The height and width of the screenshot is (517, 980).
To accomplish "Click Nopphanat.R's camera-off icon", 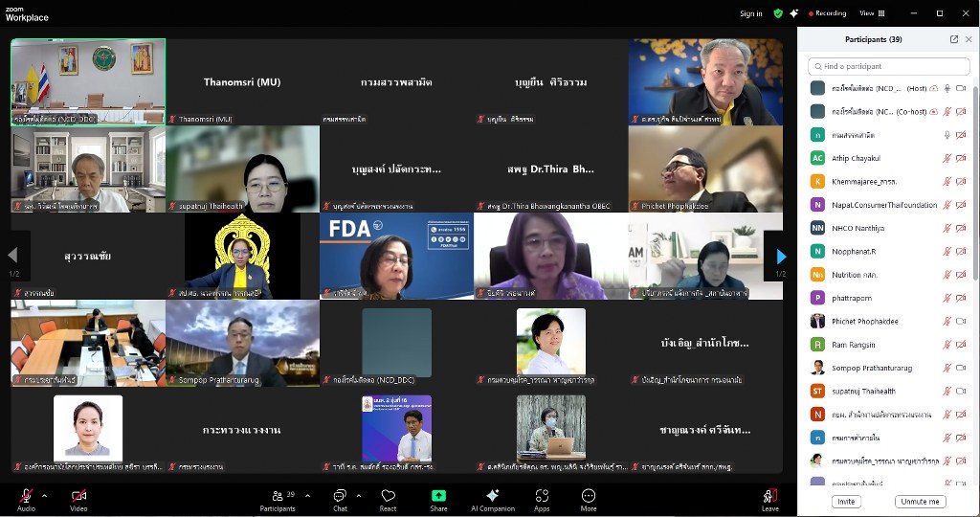I will [961, 251].
